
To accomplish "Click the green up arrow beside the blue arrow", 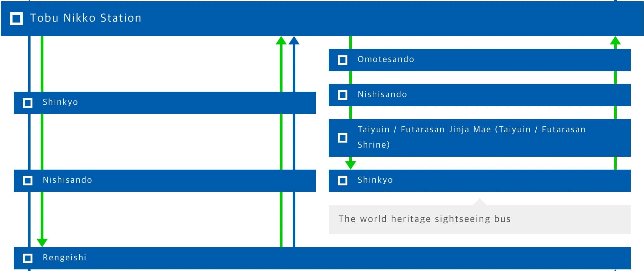I will [x=281, y=41].
